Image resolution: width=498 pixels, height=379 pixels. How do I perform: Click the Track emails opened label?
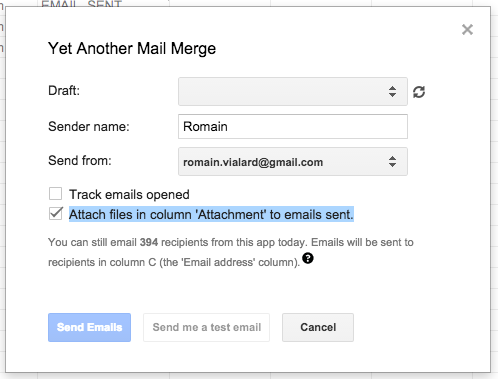[129, 195]
